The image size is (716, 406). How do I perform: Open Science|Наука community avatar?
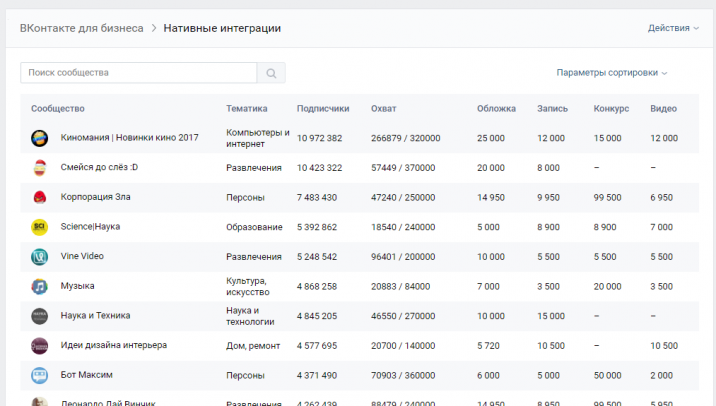coord(40,227)
